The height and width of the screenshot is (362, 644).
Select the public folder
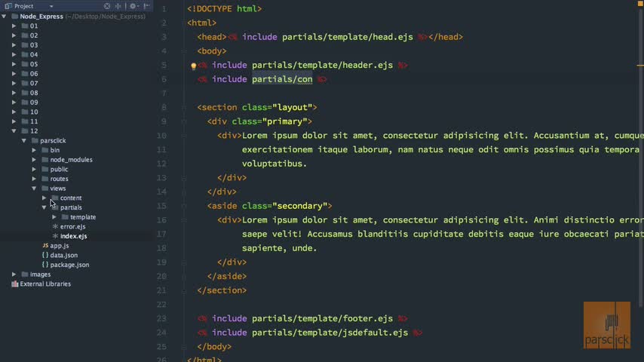(x=59, y=169)
